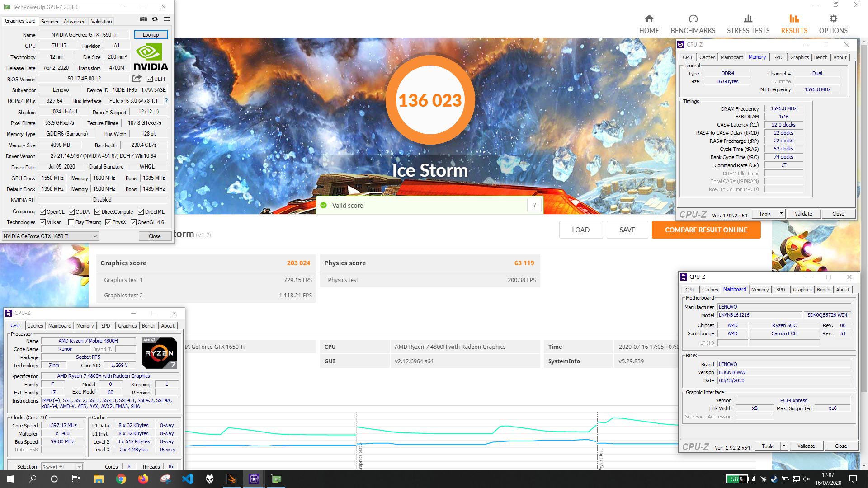Toggle the UEFI checkbox in GPU-Z

click(150, 79)
